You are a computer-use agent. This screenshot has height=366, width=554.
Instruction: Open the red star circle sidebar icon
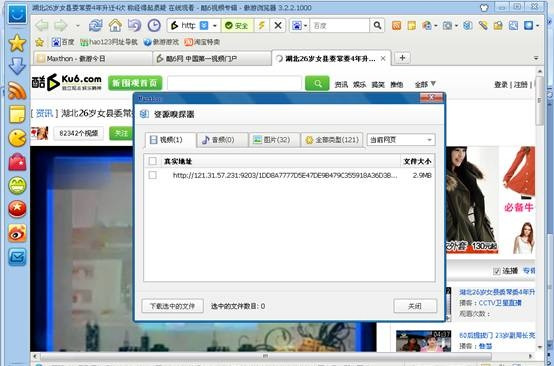[x=17, y=209]
